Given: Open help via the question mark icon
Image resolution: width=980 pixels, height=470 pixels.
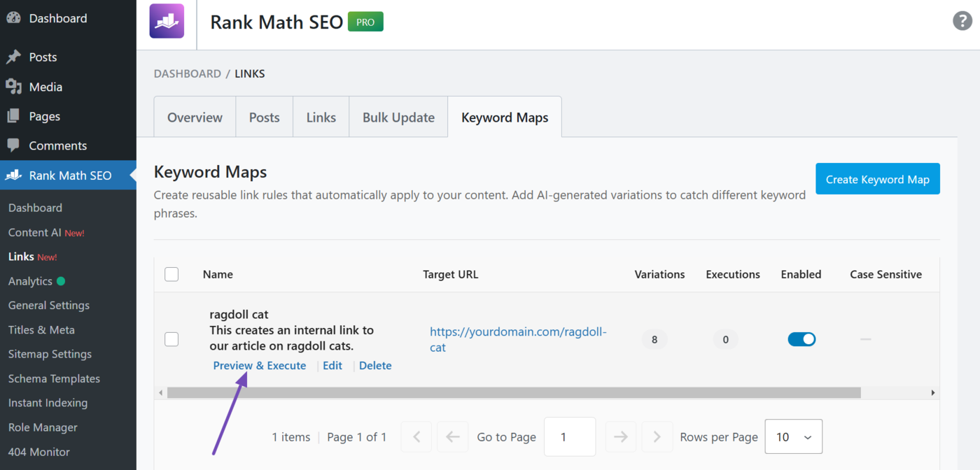Looking at the screenshot, I should (962, 21).
